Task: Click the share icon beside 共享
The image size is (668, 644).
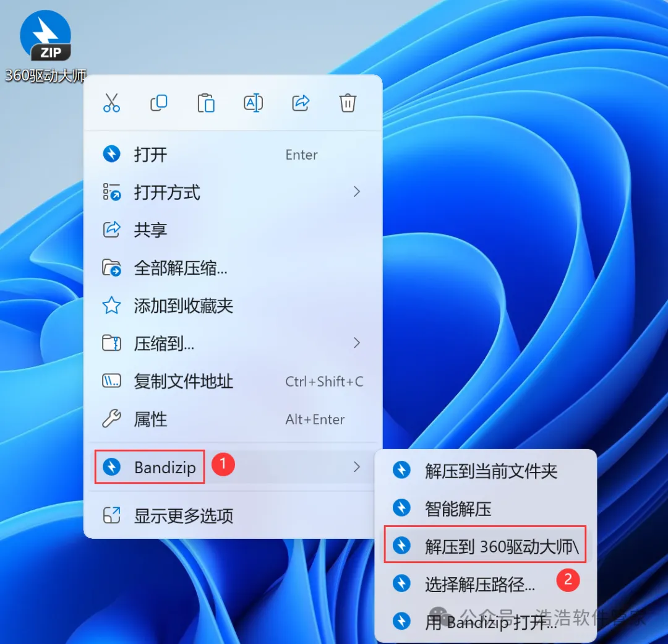Action: 111,230
